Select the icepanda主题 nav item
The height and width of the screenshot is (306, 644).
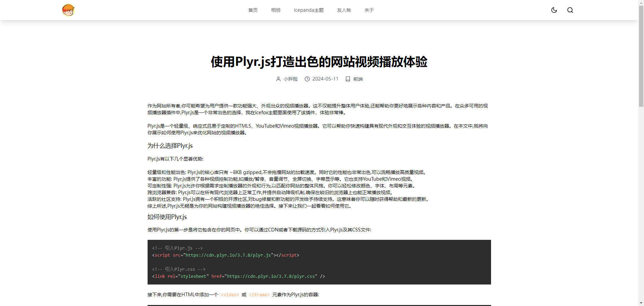309,10
